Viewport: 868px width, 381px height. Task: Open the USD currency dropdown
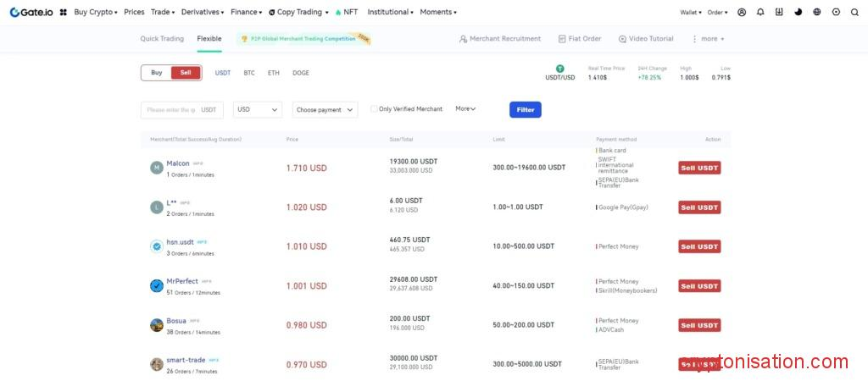258,109
